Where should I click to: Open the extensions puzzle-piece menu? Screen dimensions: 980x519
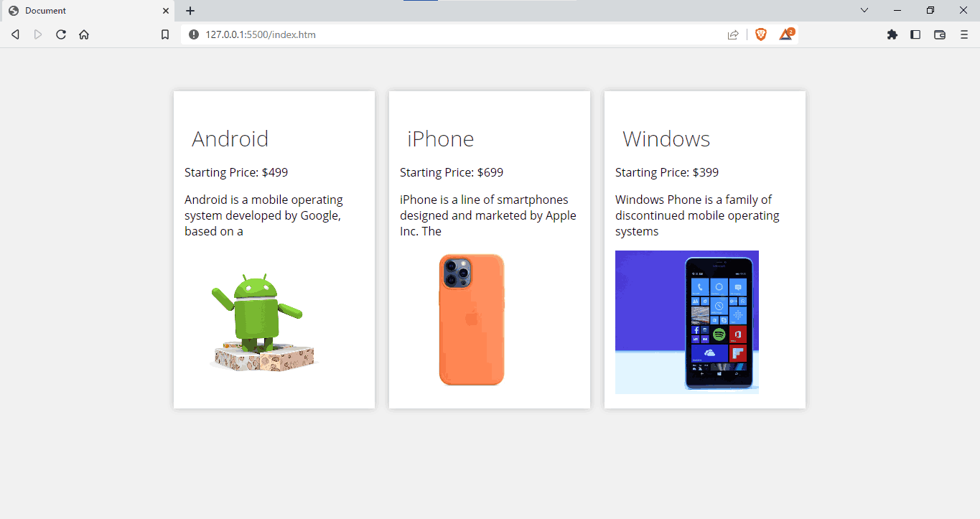(x=892, y=34)
